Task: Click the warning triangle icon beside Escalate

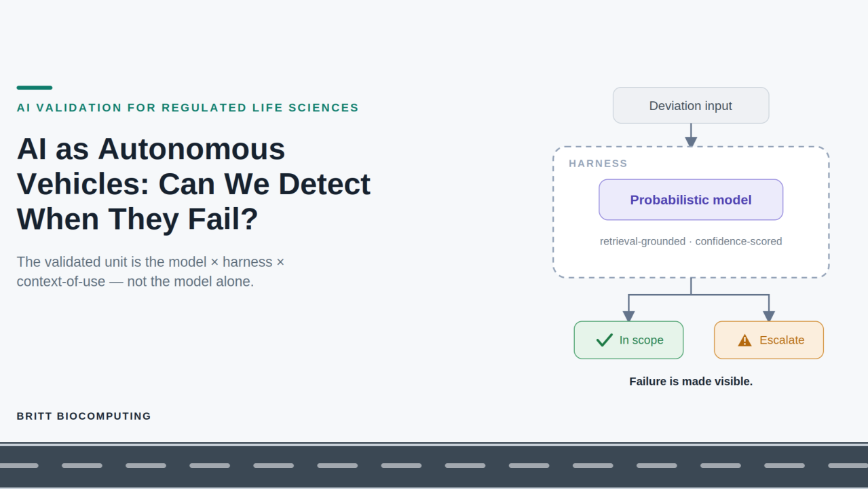Action: [x=744, y=340]
